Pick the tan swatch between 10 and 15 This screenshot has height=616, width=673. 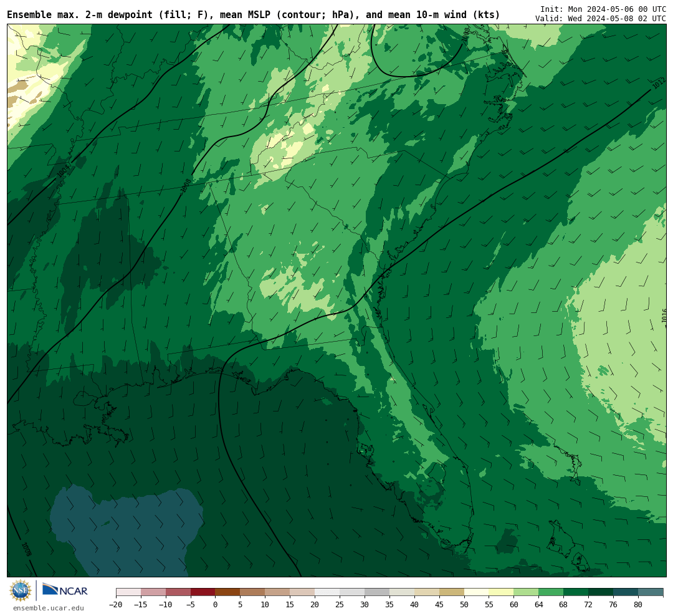pos(277,592)
